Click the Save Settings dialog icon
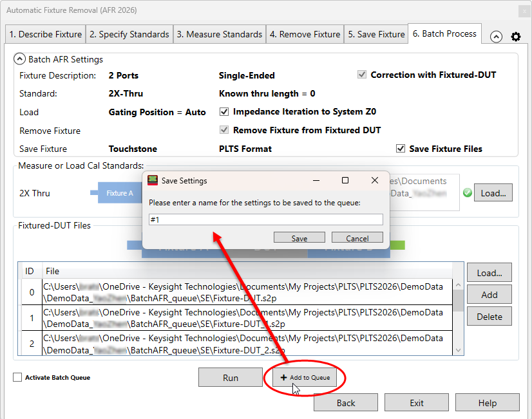Viewport: 532px width, 419px height. pyautogui.click(x=153, y=181)
